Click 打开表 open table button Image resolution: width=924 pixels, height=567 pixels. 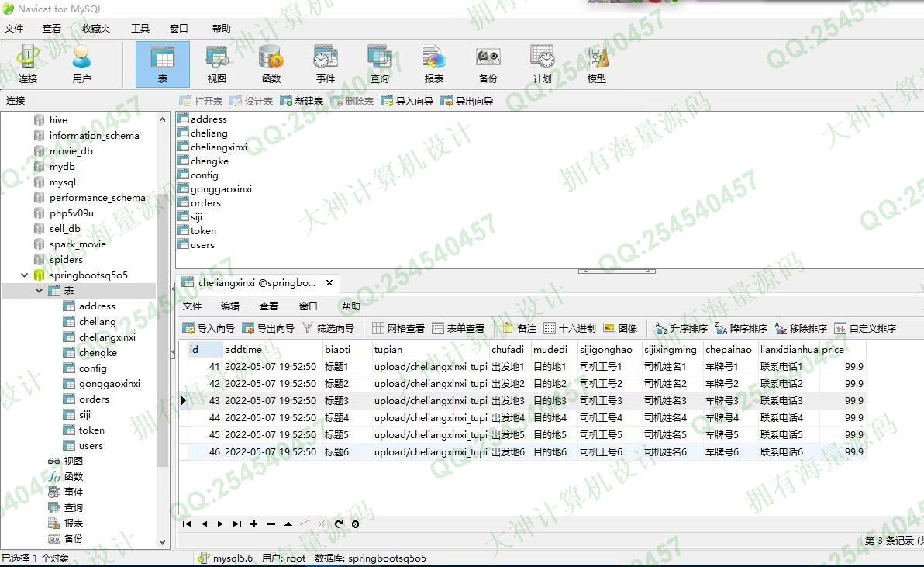(x=202, y=102)
